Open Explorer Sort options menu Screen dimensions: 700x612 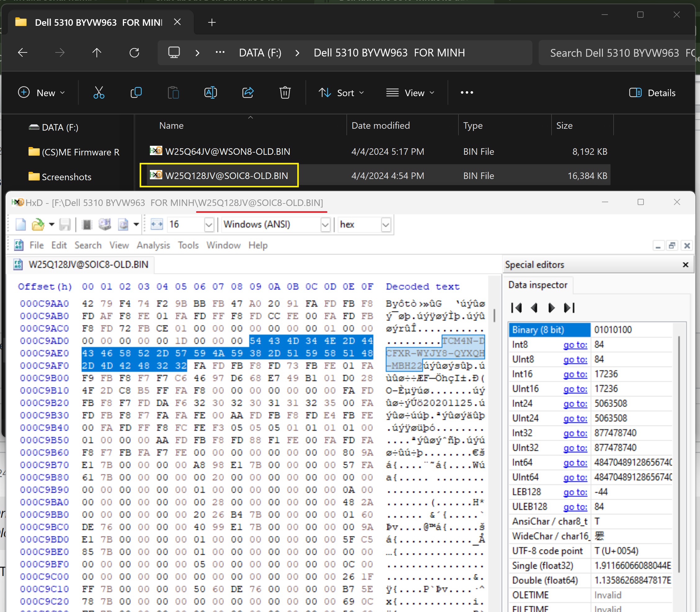341,92
